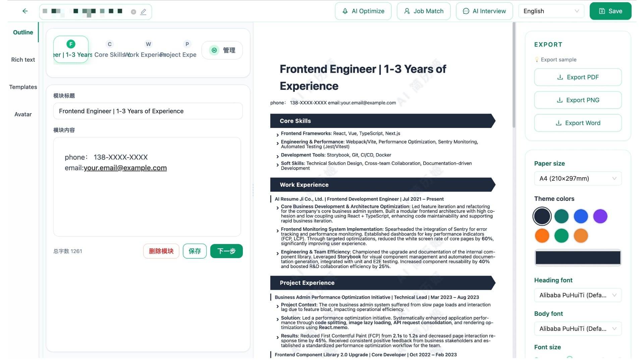Click the P icon for Project Experience section
This screenshot has width=644, height=362.
pos(187,44)
